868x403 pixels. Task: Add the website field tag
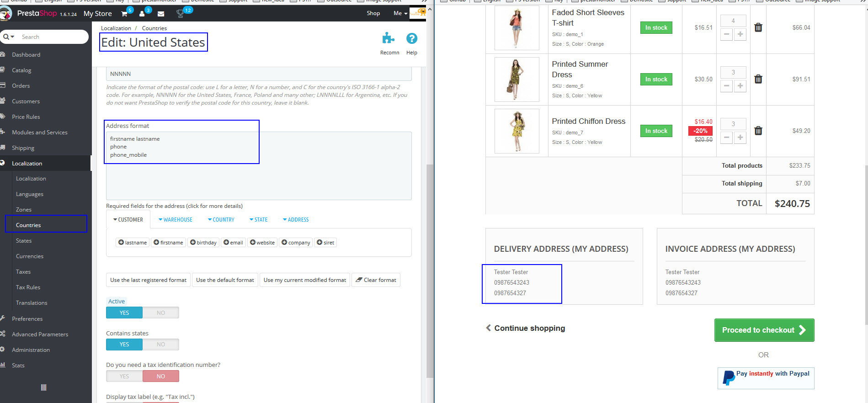pos(262,242)
